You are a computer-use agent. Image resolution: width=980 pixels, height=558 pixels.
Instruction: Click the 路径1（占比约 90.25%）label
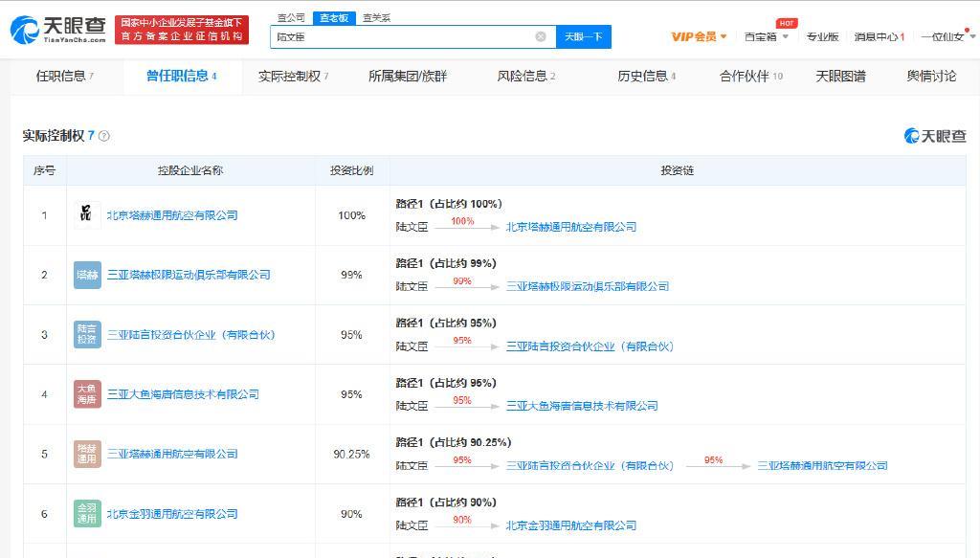tap(454, 442)
